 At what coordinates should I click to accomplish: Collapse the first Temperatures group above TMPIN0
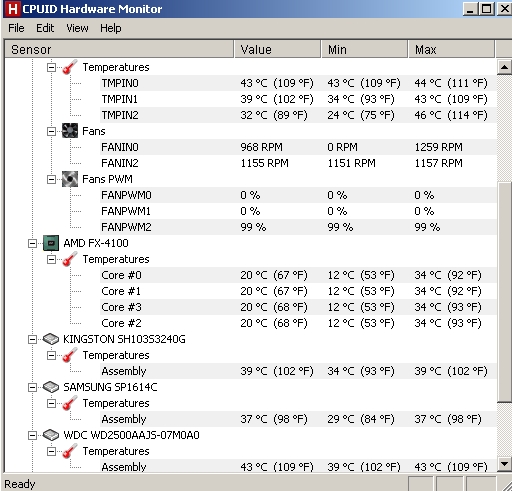(51, 67)
